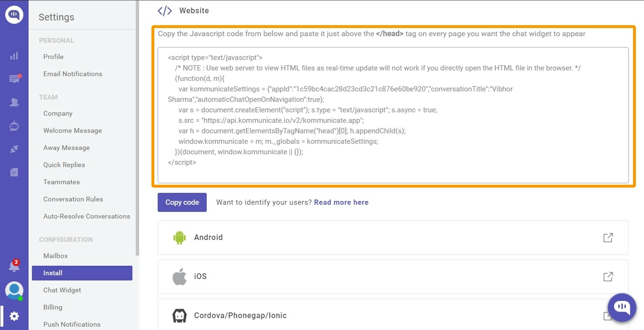This screenshot has width=644, height=330.
Task: Open the integrations plug icon
Action: pyautogui.click(x=14, y=149)
